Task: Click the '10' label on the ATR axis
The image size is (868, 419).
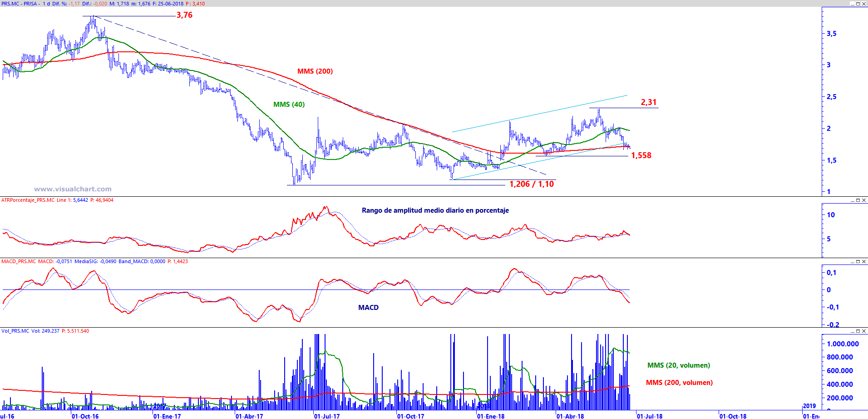Action: pyautogui.click(x=831, y=215)
